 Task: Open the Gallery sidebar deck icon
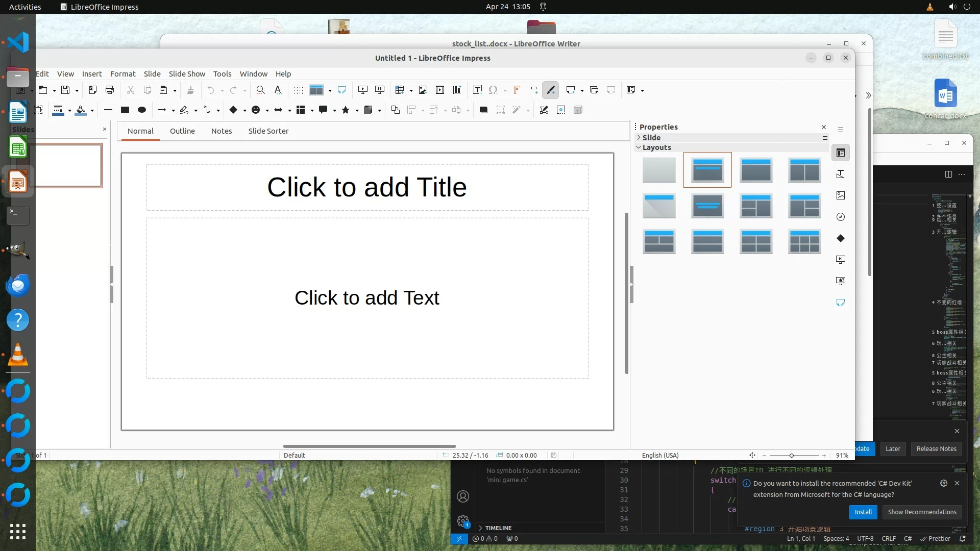[x=841, y=195]
